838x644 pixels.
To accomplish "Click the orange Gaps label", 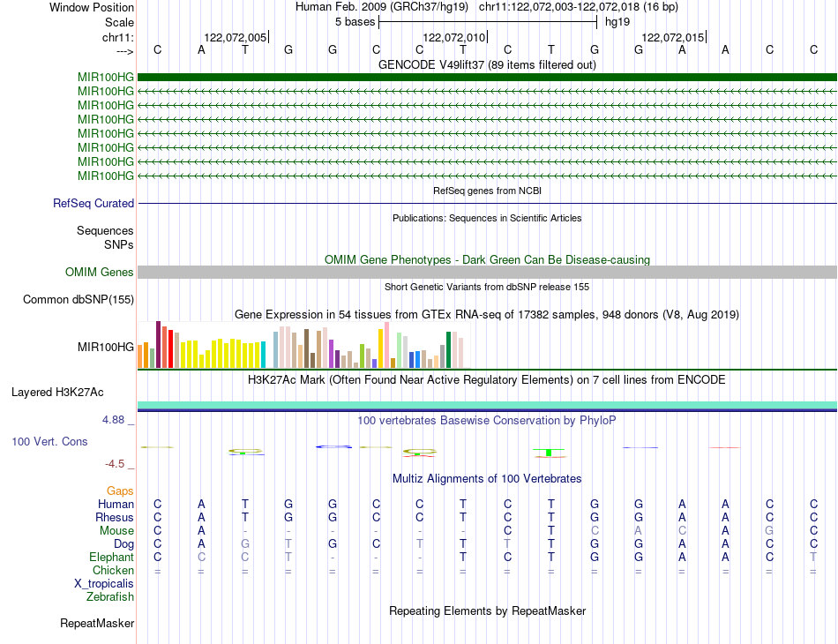I will pos(120,490).
